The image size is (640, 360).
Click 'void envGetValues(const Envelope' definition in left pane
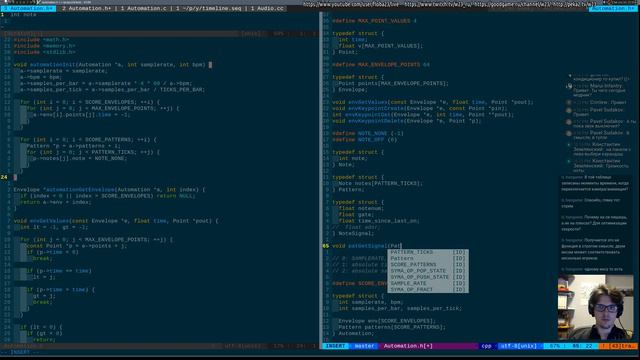point(116,221)
